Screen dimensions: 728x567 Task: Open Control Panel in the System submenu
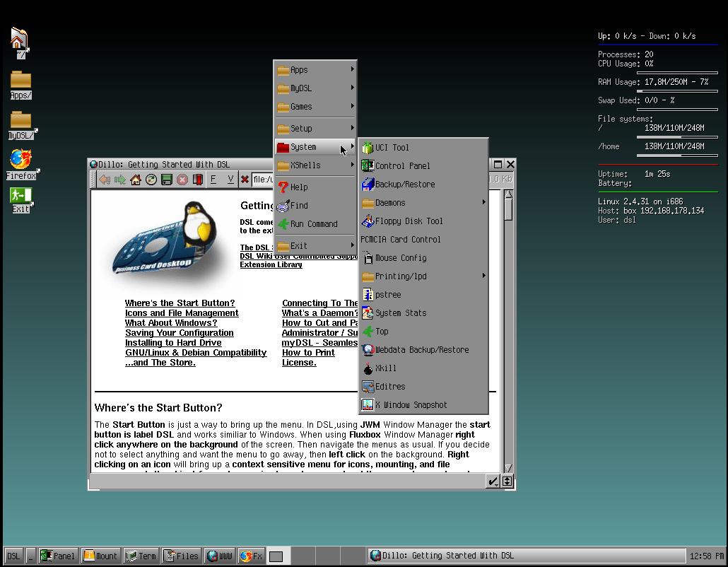click(x=423, y=165)
